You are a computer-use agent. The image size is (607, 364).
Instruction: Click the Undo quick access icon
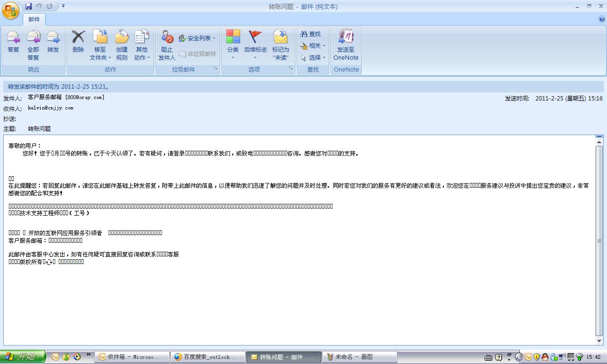pyautogui.click(x=39, y=6)
